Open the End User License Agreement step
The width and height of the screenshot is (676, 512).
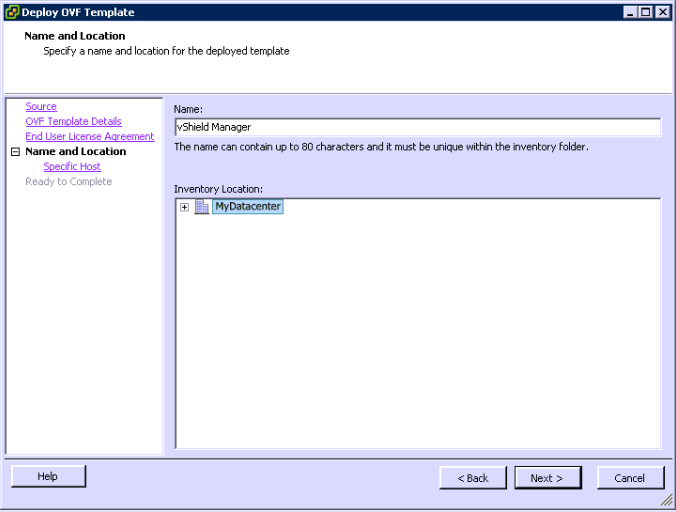click(x=89, y=137)
